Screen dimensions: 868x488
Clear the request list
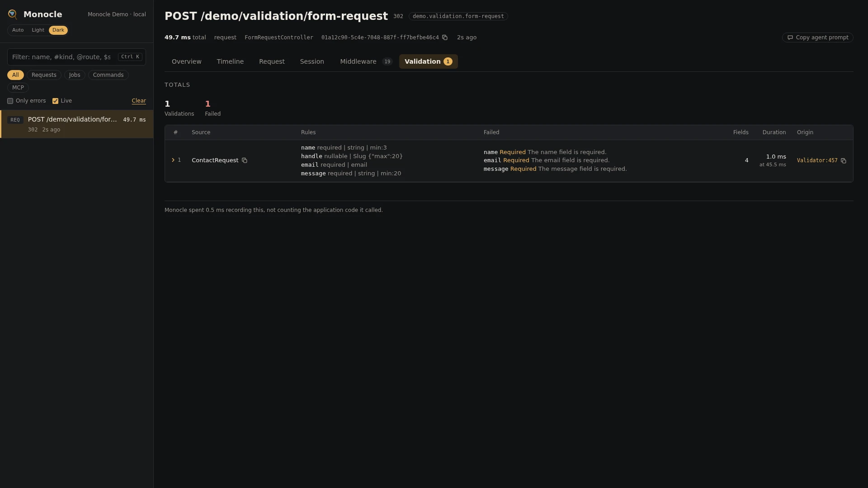point(139,101)
